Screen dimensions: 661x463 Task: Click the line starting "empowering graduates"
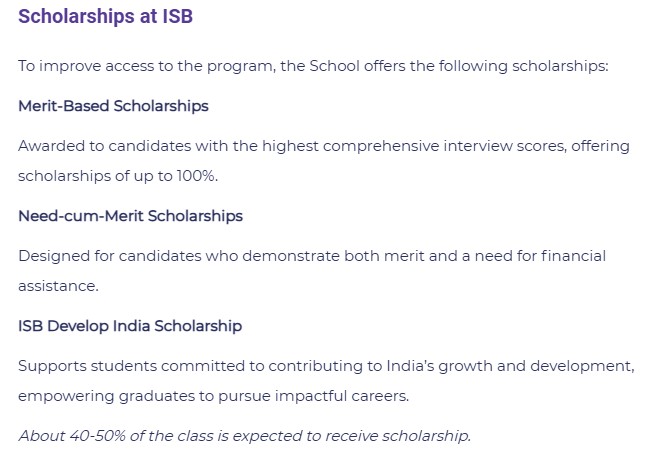coord(213,395)
